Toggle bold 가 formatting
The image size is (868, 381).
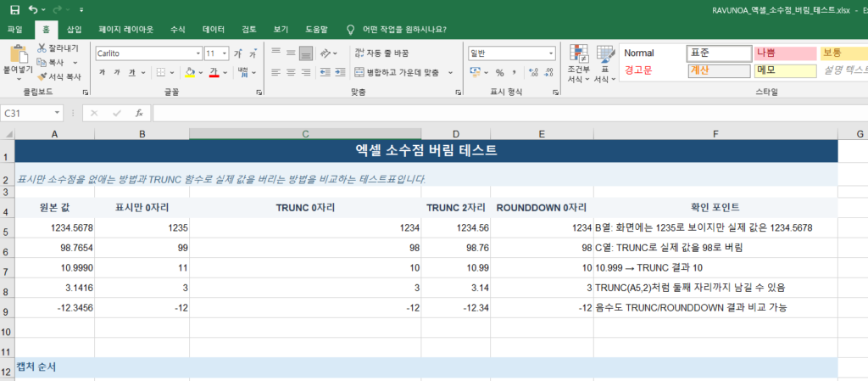click(x=102, y=72)
